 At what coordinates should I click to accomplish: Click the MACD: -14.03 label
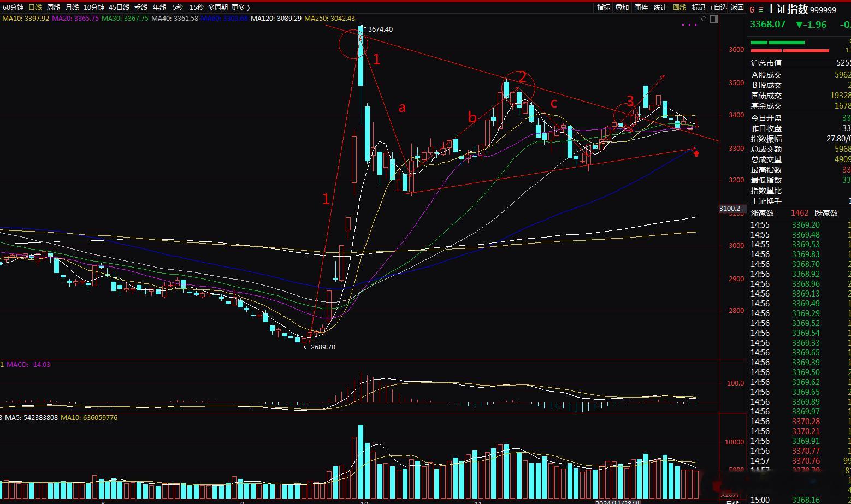28,364
